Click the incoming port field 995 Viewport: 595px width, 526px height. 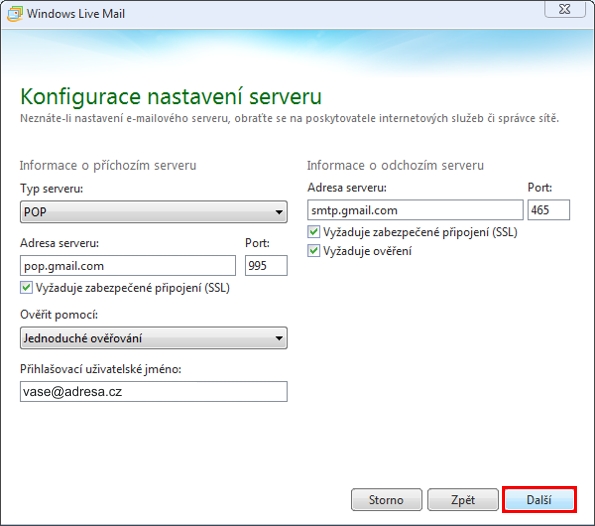[x=266, y=266]
